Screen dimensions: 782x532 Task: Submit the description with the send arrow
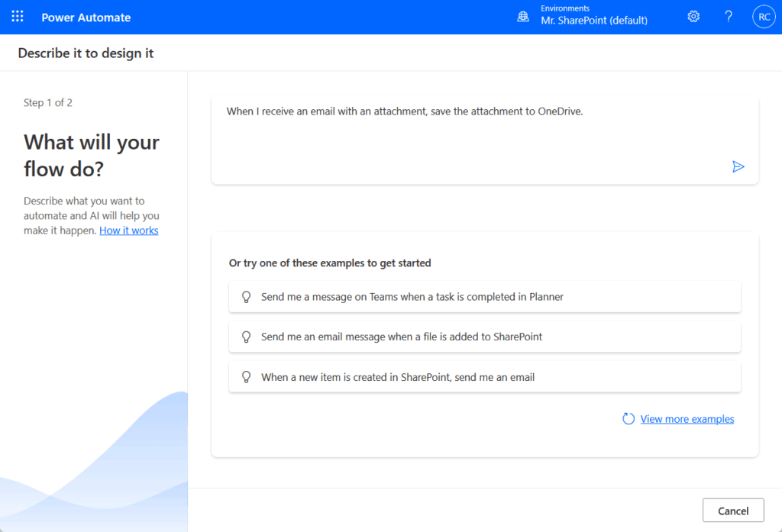(738, 166)
